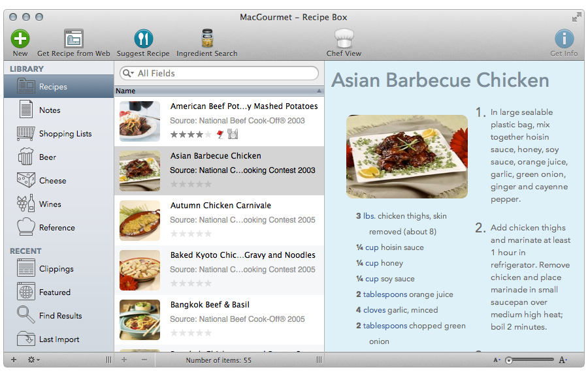Click the Get Info toolbar icon

564,39
